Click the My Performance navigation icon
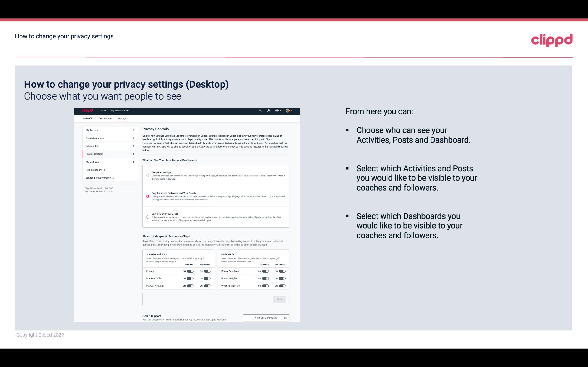 tap(120, 110)
